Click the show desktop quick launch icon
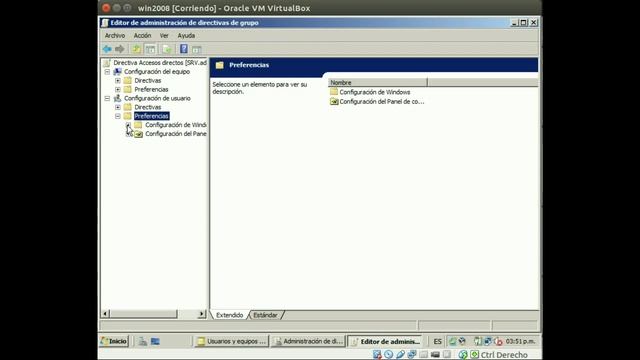 click(155, 341)
